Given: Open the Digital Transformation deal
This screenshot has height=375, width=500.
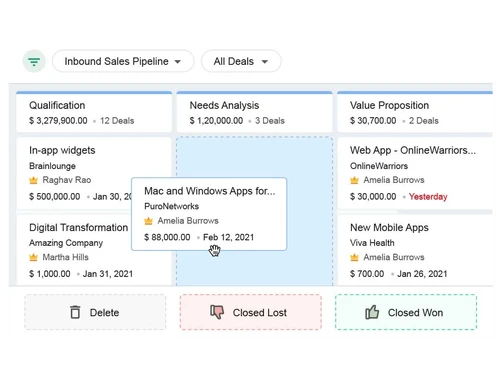Looking at the screenshot, I should pos(78,228).
